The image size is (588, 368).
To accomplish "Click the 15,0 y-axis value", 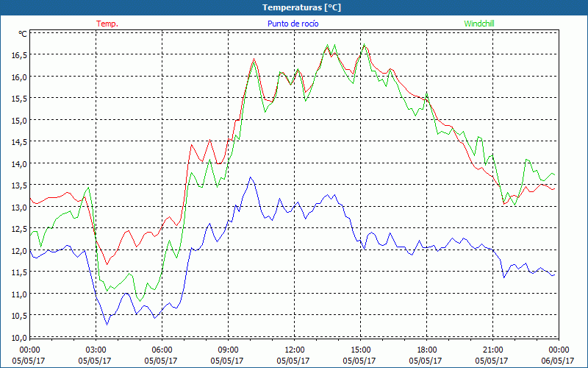I will tap(19, 121).
